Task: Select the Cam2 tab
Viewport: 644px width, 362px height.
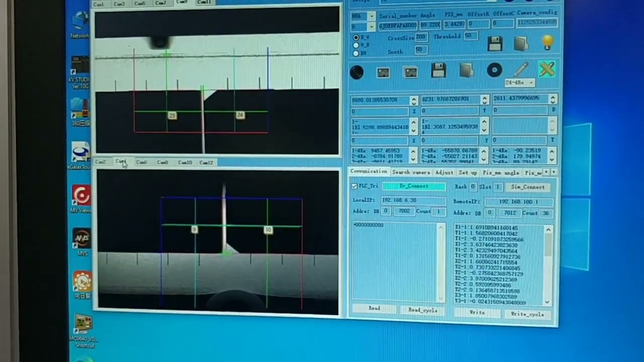Action: (101, 162)
